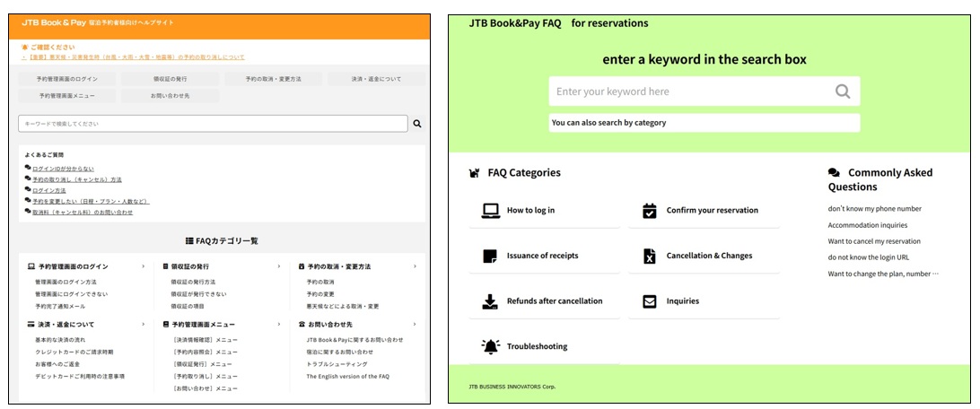The image size is (980, 409).
Task: Click the envelope icon for Inquiries
Action: coord(650,301)
